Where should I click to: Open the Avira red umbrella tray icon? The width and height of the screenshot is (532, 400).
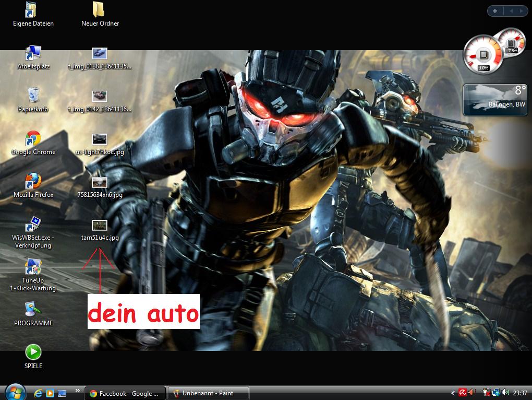(x=462, y=393)
